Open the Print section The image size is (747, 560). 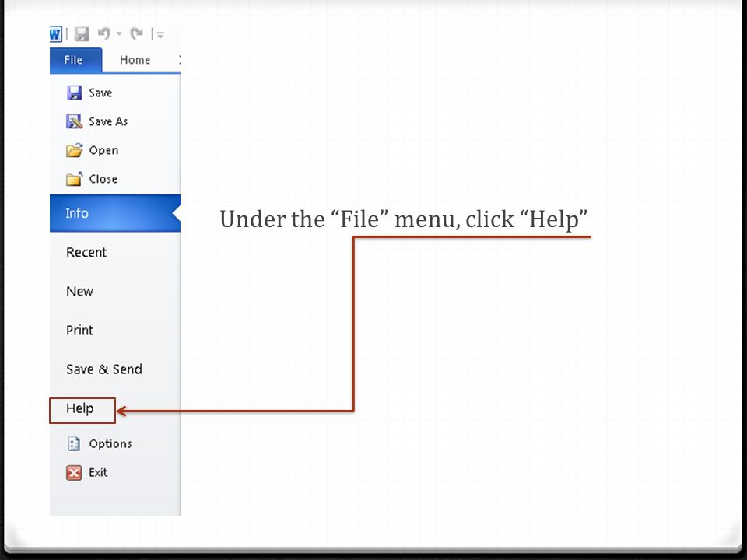[79, 330]
